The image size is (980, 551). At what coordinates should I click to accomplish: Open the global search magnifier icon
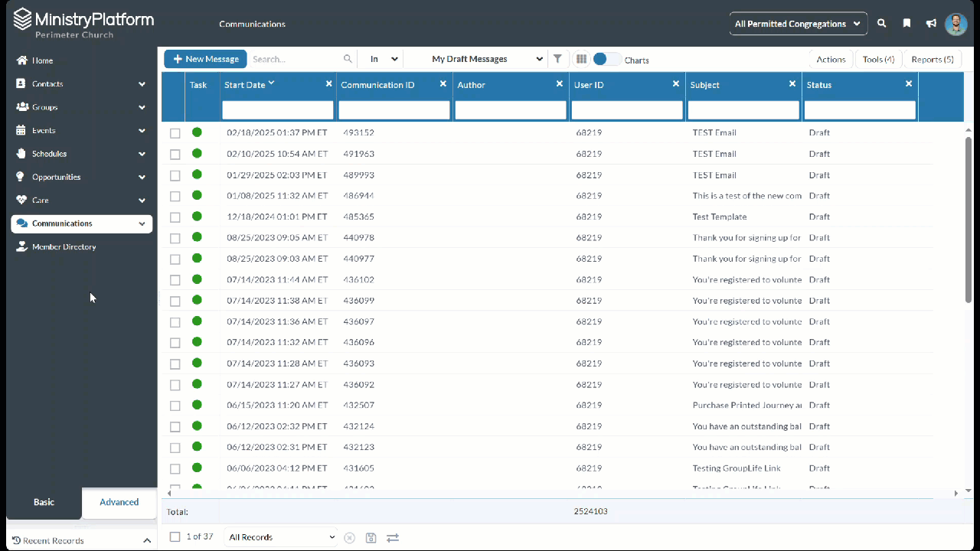[881, 24]
